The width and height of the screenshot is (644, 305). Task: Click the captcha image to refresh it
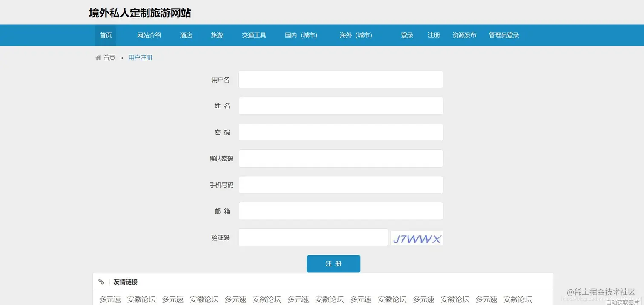point(416,239)
